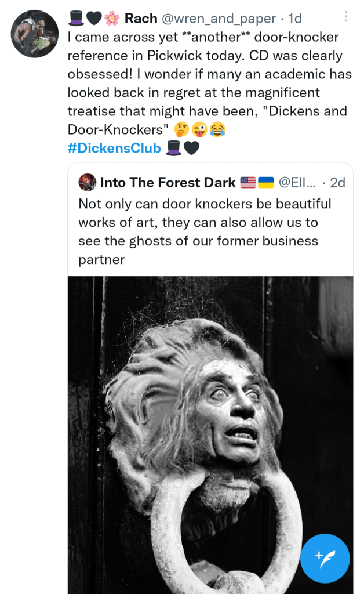Tap the compose new tweet floating button
Viewport: 364px width, 594px height.
pyautogui.click(x=325, y=559)
